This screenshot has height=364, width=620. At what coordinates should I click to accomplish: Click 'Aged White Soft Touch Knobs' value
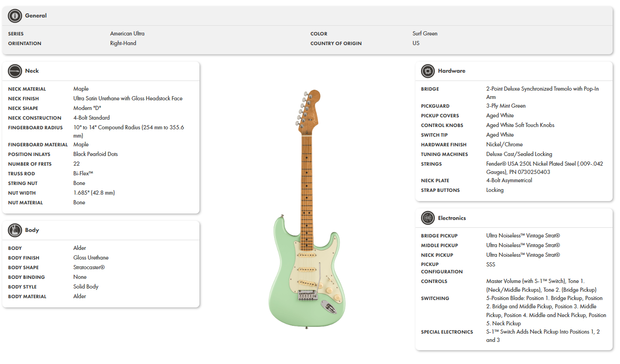coord(521,125)
